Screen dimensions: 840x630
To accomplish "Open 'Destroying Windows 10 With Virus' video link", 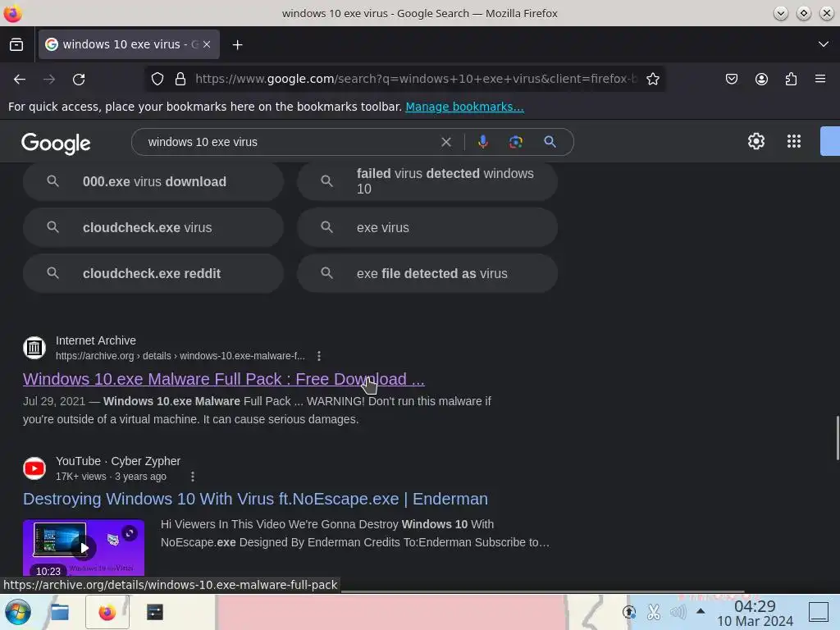I will pyautogui.click(x=256, y=500).
